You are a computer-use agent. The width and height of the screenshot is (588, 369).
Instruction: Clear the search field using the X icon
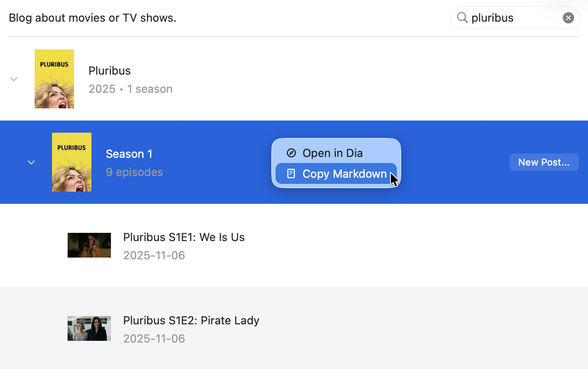click(x=568, y=18)
